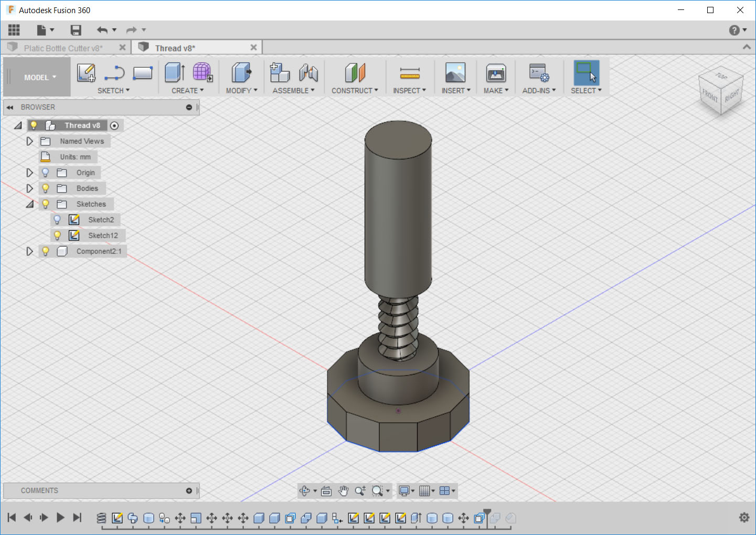Click the Undo arrow

point(102,30)
